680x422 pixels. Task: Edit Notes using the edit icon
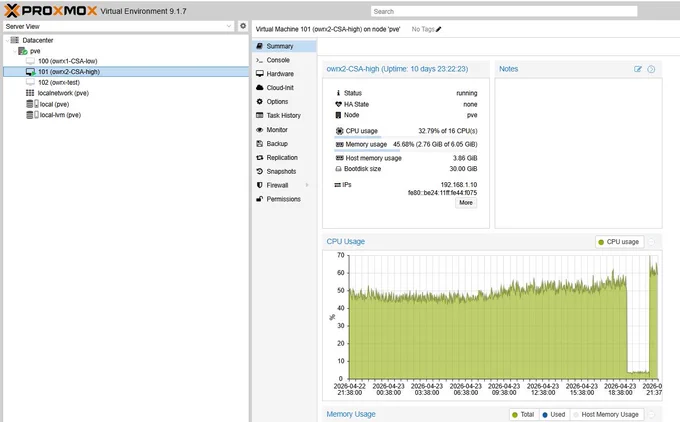pos(638,69)
